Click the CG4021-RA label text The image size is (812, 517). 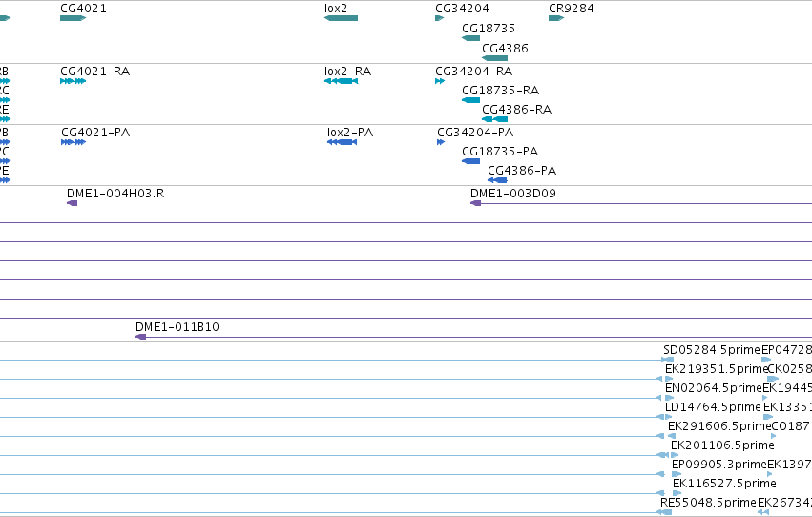(94, 71)
